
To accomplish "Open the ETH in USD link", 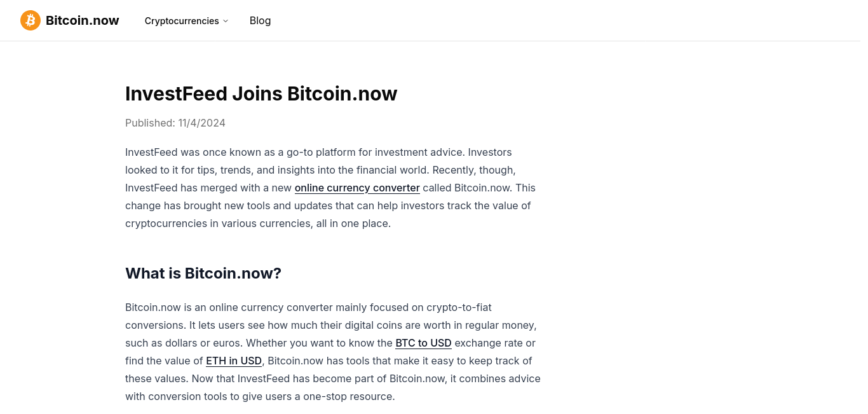I will tap(234, 361).
